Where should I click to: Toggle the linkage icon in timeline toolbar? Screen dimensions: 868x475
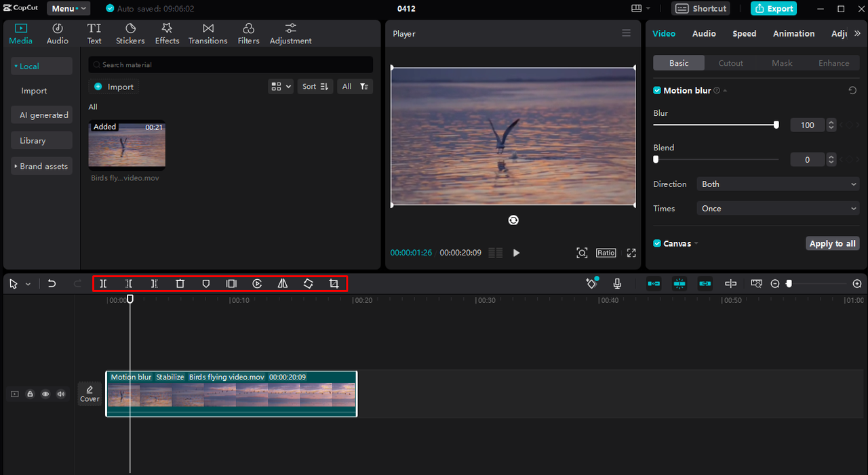click(705, 284)
